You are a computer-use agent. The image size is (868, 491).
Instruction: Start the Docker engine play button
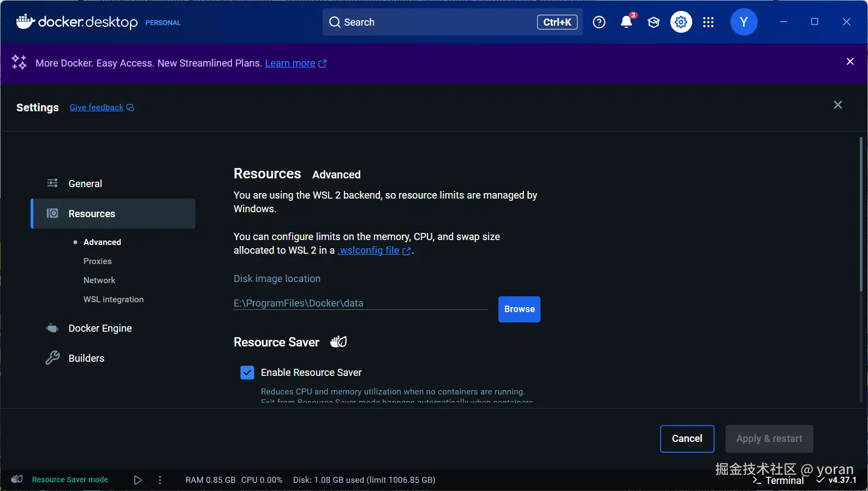[x=138, y=480]
